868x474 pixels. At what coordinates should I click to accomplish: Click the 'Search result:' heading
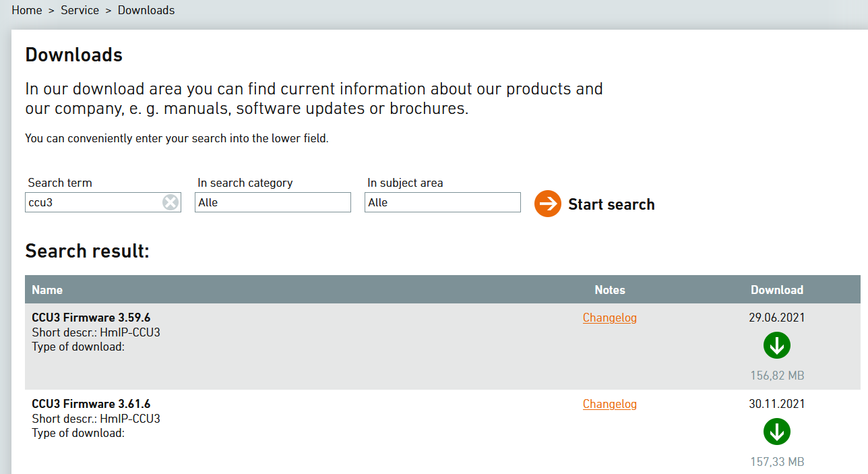point(87,251)
